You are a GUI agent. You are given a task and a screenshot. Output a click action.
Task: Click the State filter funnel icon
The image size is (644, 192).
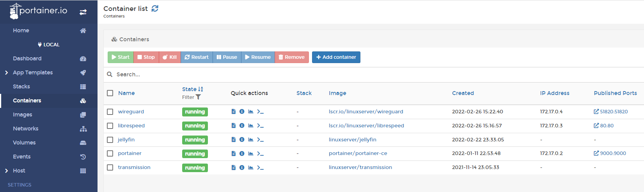[x=198, y=97]
